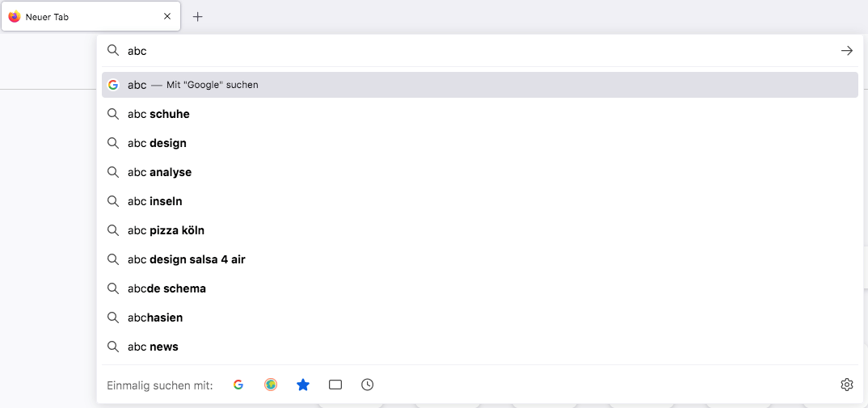Open search settings gear icon
Viewport: 868px width, 408px height.
point(846,385)
